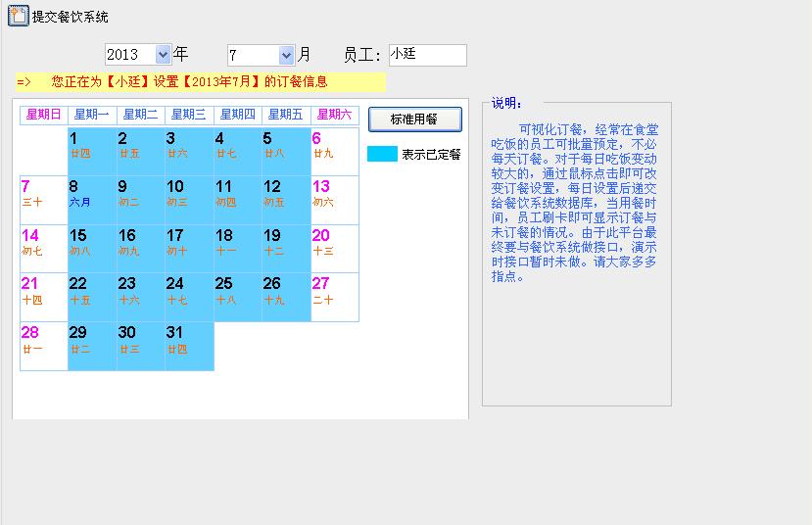Screen dimensions: 812x525
Task: Select Sunday day 28 cell
Action: coord(44,347)
